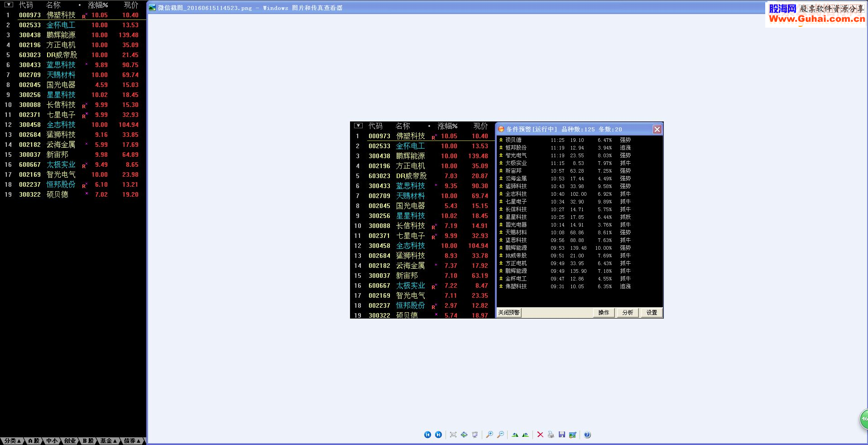Save a copy with the floppy disk icon
Screen dimensions: 868x445
(x=562, y=435)
